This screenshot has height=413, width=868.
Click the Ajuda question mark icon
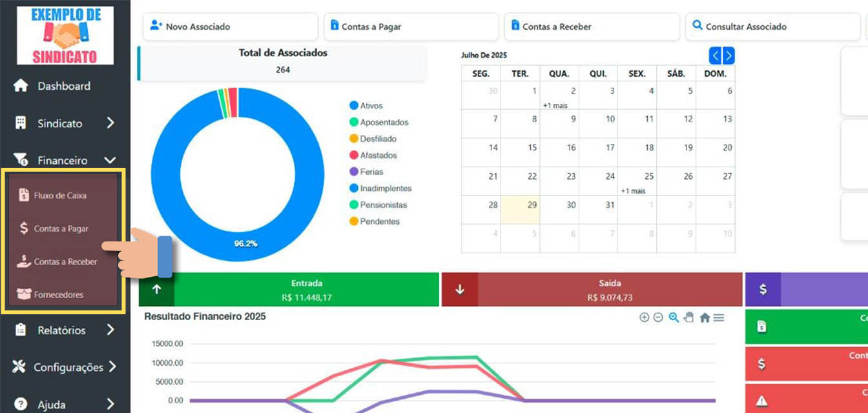click(x=21, y=405)
